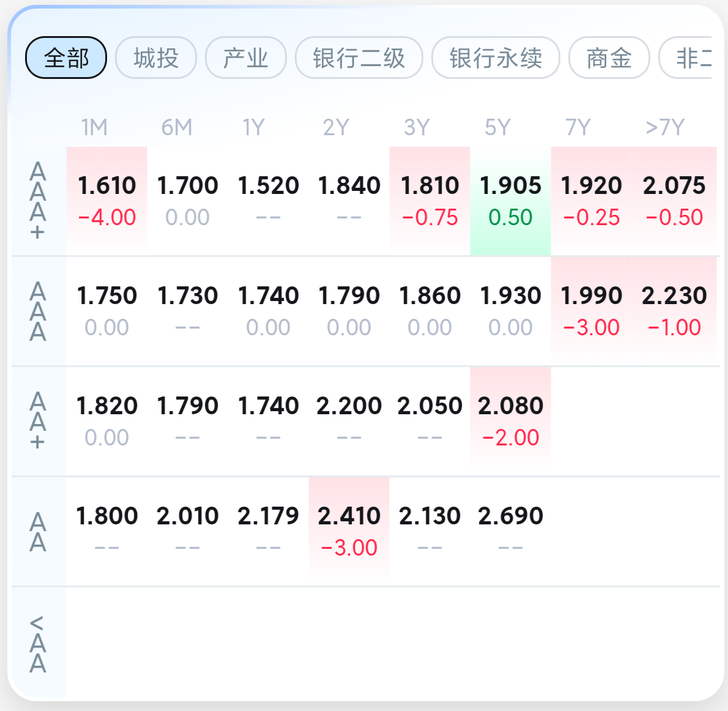This screenshot has height=711, width=728.
Task: Select the 5Y tenor column header
Action: 498,127
